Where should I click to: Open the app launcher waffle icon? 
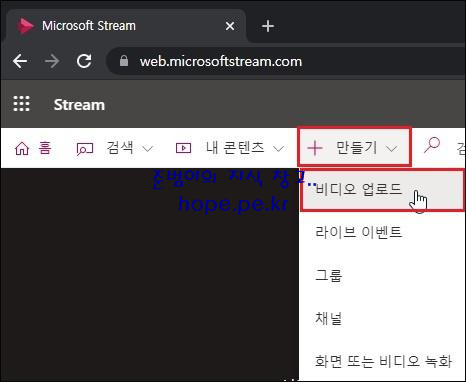[21, 104]
